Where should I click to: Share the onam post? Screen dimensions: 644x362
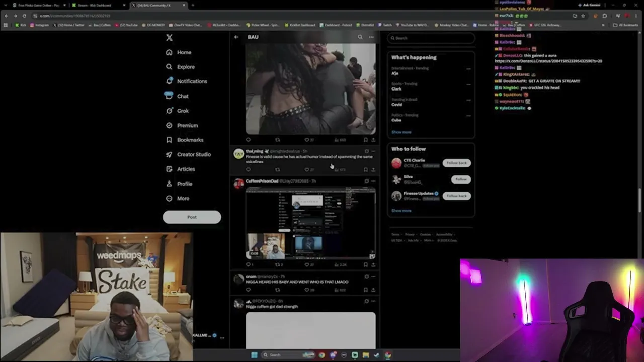click(x=373, y=290)
